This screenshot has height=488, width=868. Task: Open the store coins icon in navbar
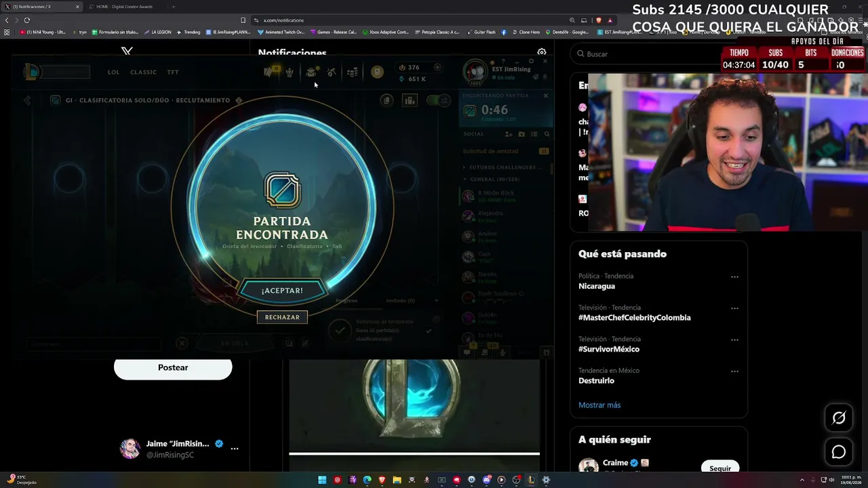tap(353, 72)
